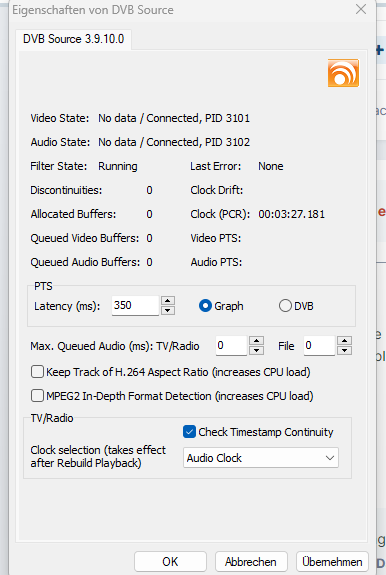The image size is (386, 575).
Task: Decrease File max queued audio value
Action: (x=345, y=350)
